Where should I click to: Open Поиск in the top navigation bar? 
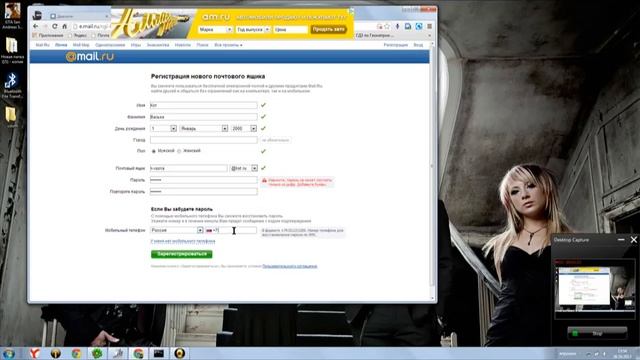click(x=202, y=45)
